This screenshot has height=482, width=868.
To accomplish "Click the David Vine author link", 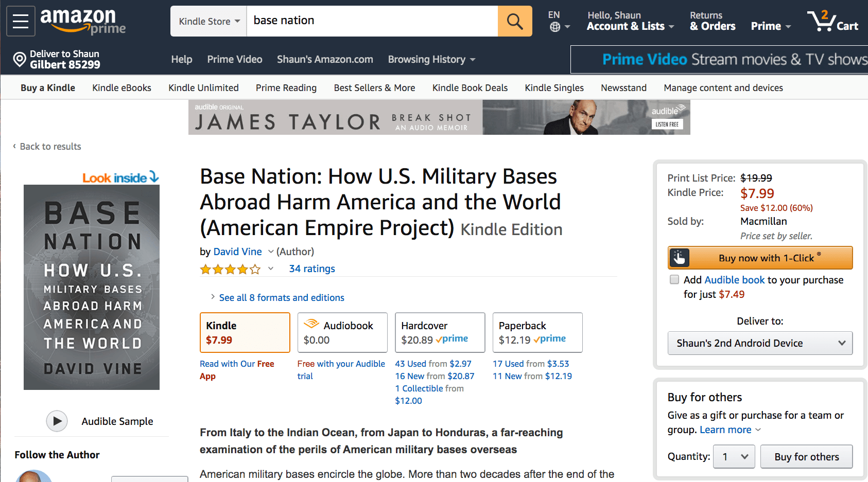I will pyautogui.click(x=237, y=252).
